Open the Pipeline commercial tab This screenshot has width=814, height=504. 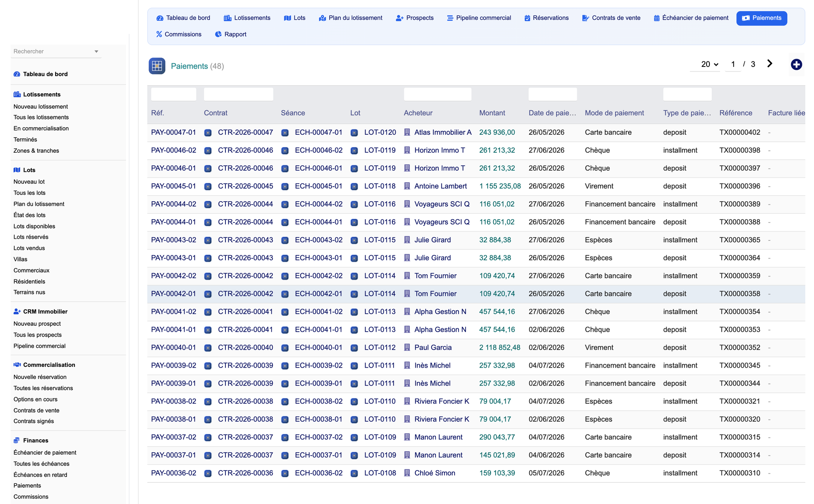point(479,18)
